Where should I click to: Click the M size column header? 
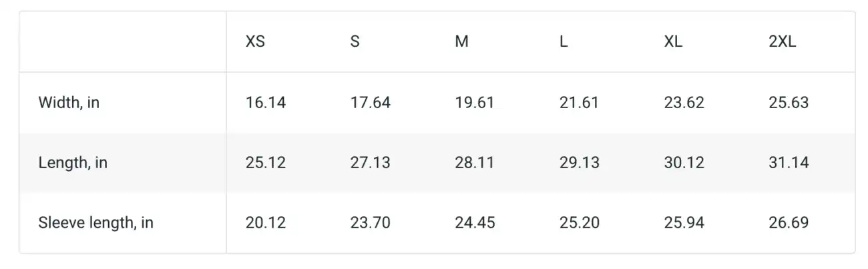461,41
